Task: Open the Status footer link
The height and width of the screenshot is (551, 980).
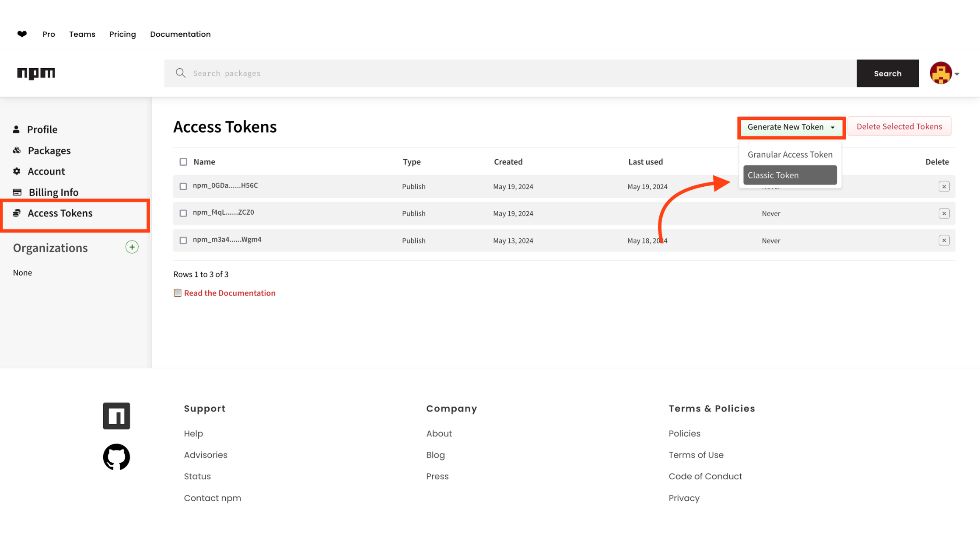Action: [x=197, y=476]
